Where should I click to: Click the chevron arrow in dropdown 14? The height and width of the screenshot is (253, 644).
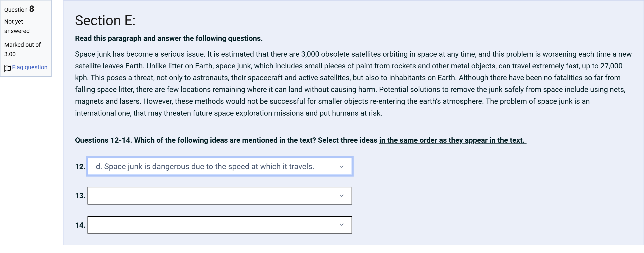[342, 225]
